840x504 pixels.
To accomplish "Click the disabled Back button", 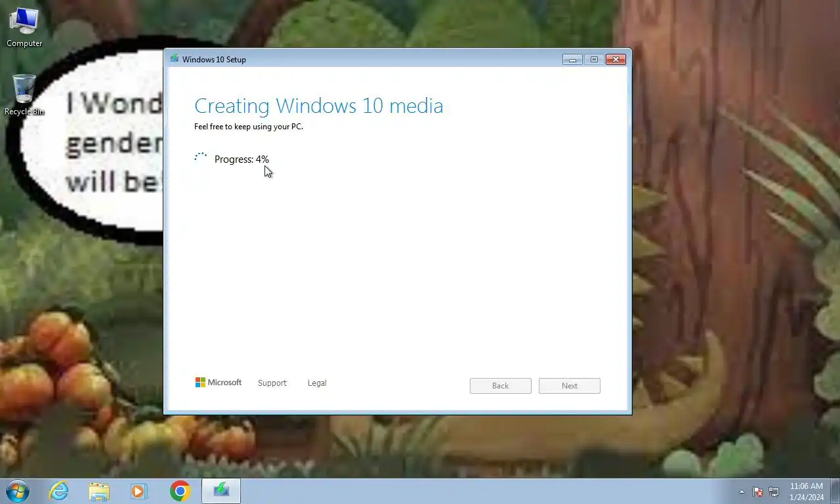I will point(501,386).
